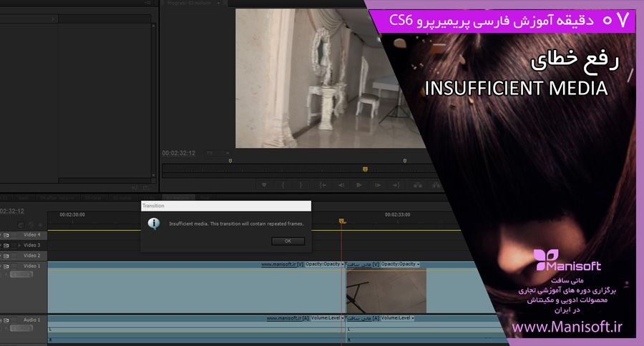Toggle track output for Video 1

pos(6,267)
